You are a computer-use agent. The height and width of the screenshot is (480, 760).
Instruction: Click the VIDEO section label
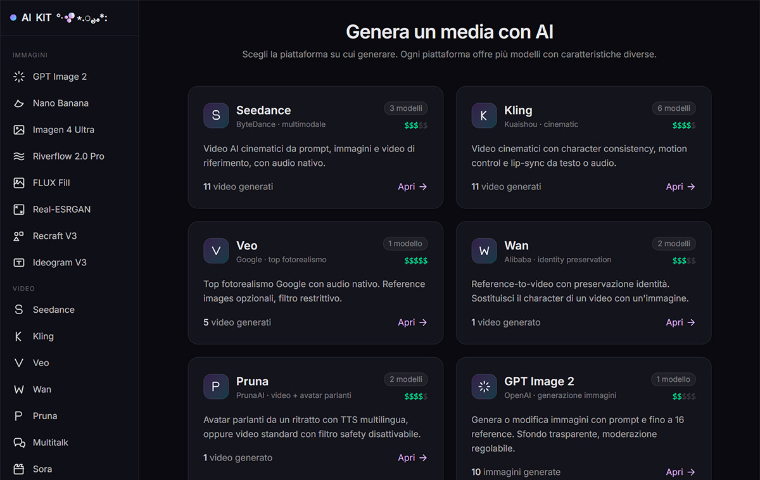click(x=23, y=288)
